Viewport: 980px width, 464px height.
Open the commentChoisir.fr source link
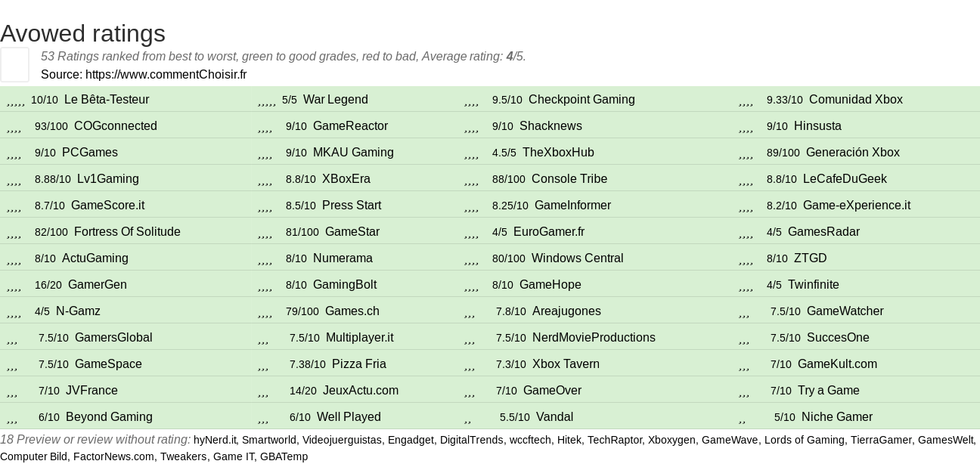point(166,74)
